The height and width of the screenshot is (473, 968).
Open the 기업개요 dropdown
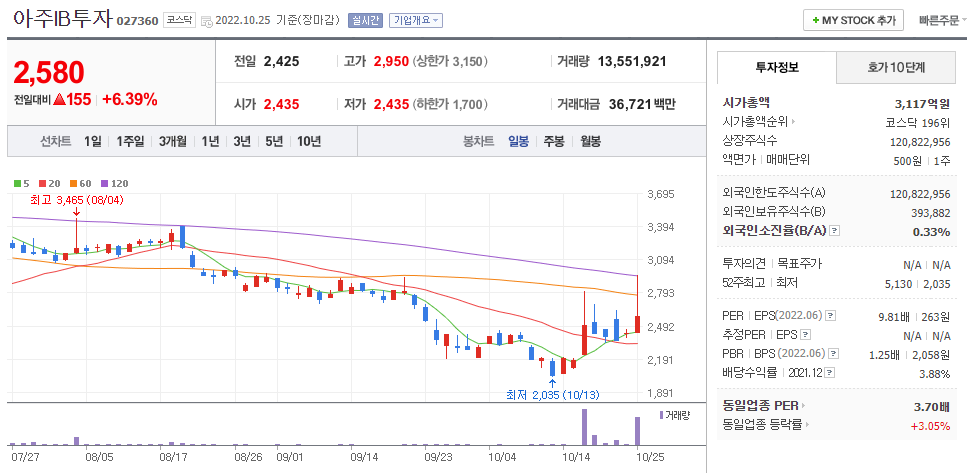415,20
